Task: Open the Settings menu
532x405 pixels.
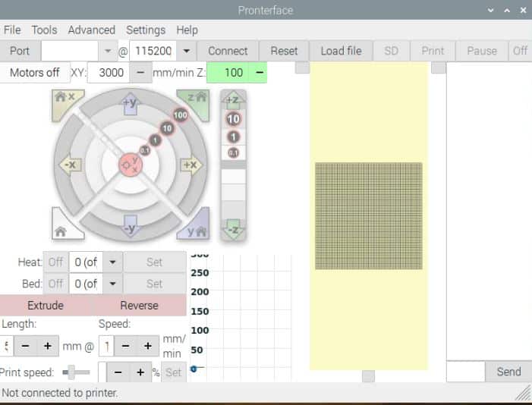Action: pyautogui.click(x=146, y=30)
